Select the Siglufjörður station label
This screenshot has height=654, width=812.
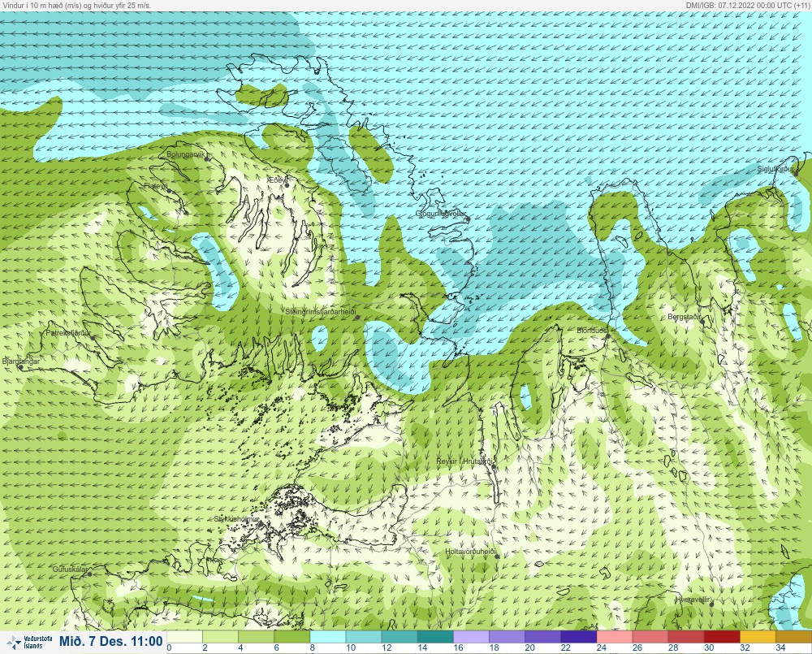[775, 169]
